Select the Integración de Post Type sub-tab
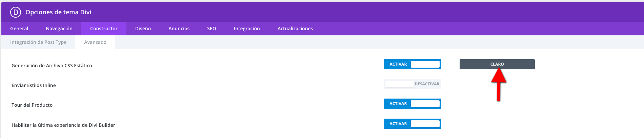Image resolution: width=644 pixels, height=138 pixels. 38,42
